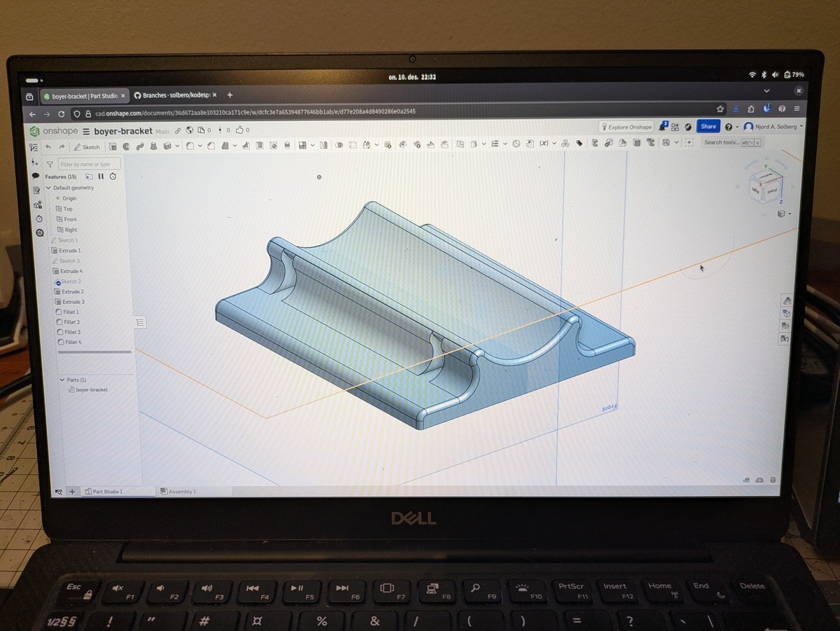Select the Sweep tool in toolbar
The width and height of the screenshot is (840, 631).
pyautogui.click(x=139, y=146)
